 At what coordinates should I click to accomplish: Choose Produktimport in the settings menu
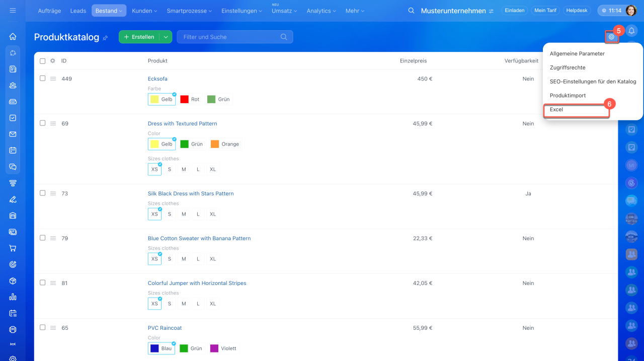[x=568, y=96]
